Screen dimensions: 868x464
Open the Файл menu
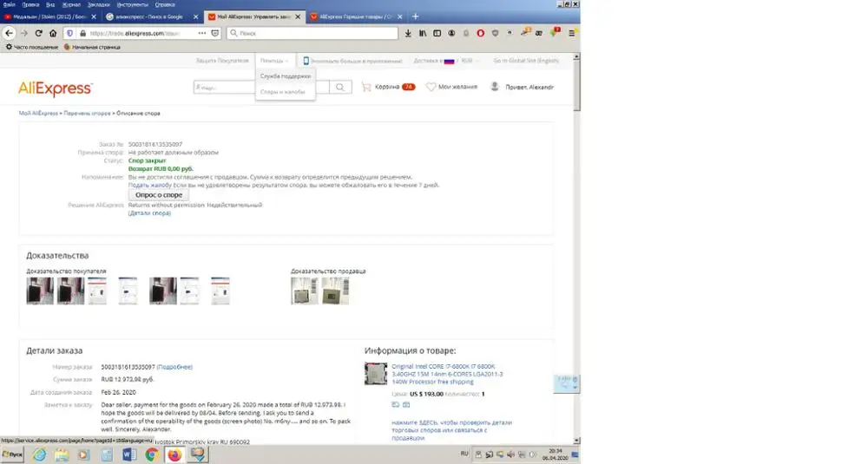[x=10, y=4]
